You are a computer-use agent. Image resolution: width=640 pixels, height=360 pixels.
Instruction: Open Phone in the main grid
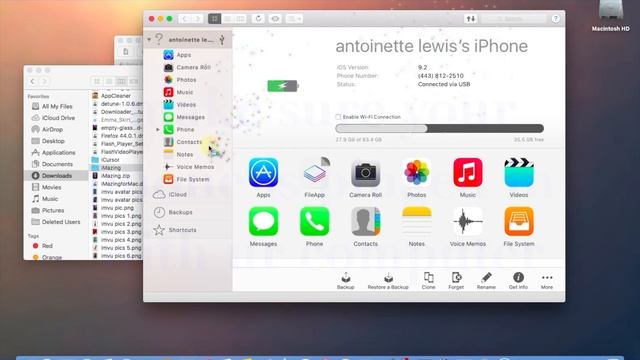[314, 222]
